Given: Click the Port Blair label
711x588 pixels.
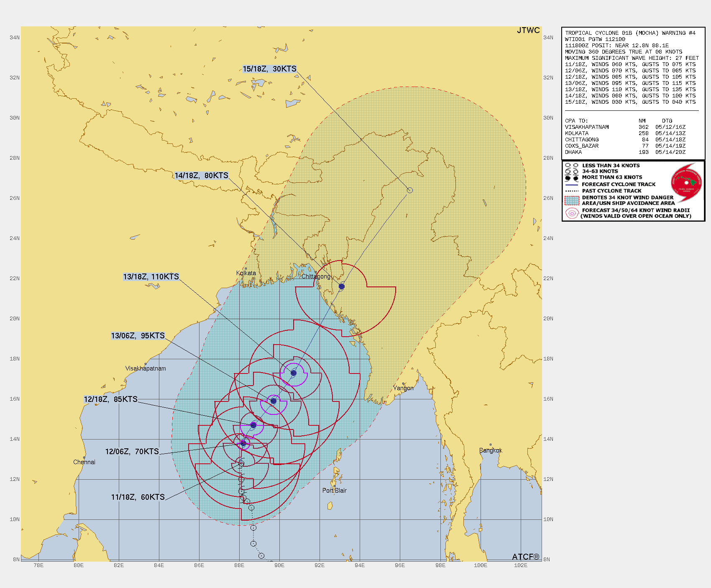Looking at the screenshot, I should click(335, 491).
